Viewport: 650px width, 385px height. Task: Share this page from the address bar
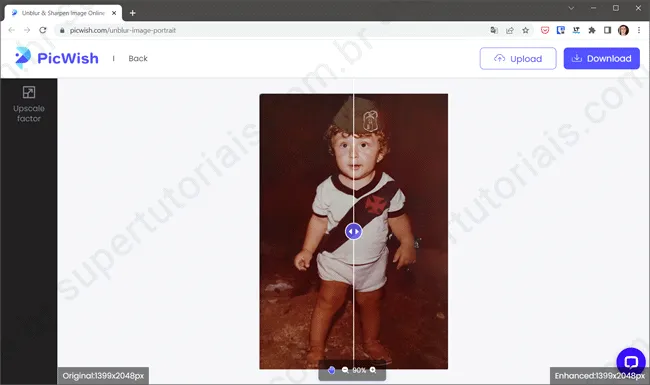point(509,30)
